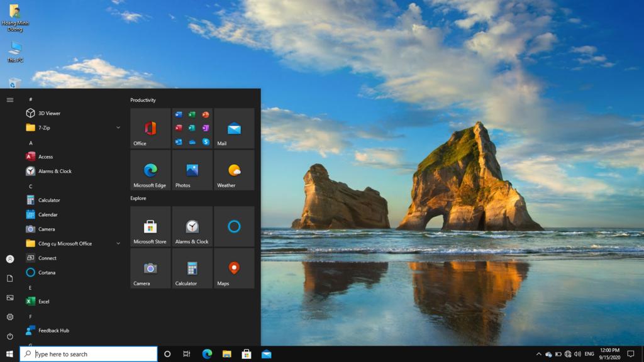The image size is (644, 362).
Task: Open 3D Viewer from the app list
Action: (x=49, y=113)
